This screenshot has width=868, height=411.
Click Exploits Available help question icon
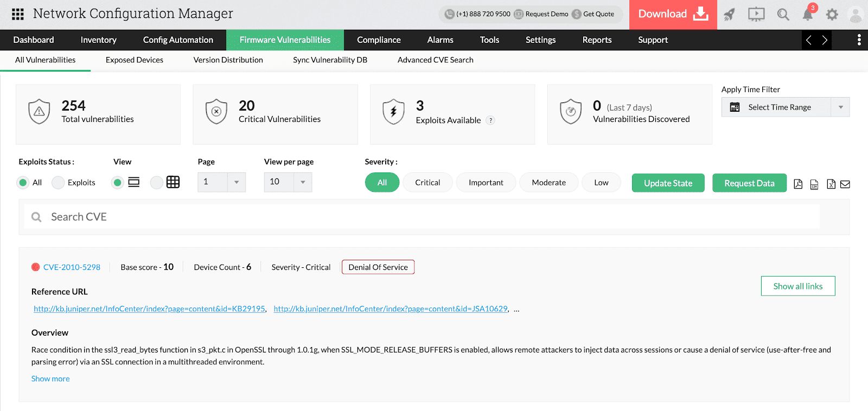pyautogui.click(x=490, y=120)
